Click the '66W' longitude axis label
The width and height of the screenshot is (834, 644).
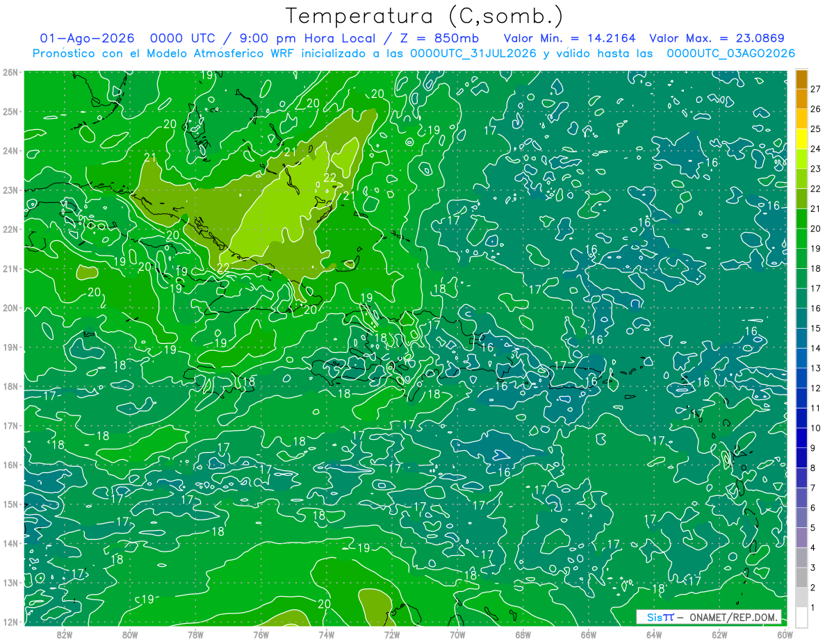click(589, 634)
